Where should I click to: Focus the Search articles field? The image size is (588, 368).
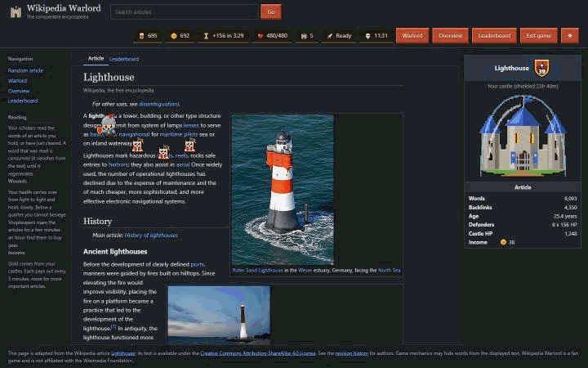tap(185, 12)
